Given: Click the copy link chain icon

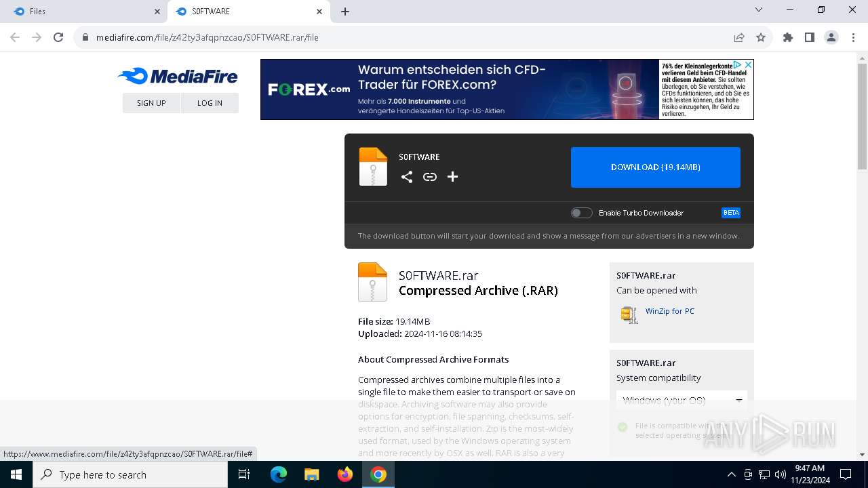Looking at the screenshot, I should click(x=430, y=177).
